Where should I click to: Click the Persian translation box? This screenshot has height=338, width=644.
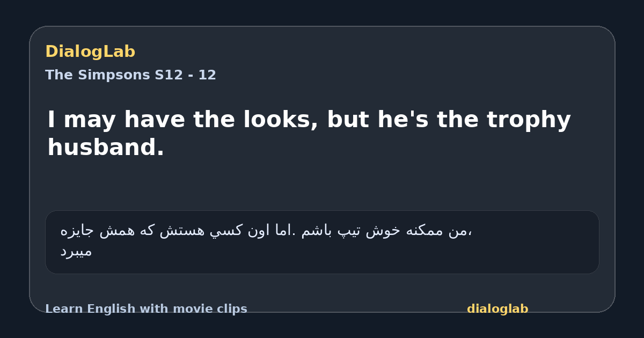[x=322, y=242]
